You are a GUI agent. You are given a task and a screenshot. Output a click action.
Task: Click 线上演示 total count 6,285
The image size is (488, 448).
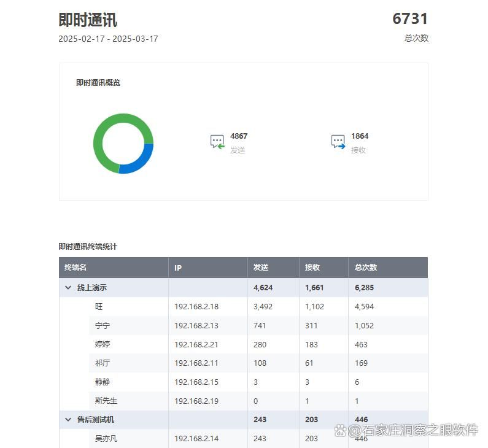pos(364,288)
